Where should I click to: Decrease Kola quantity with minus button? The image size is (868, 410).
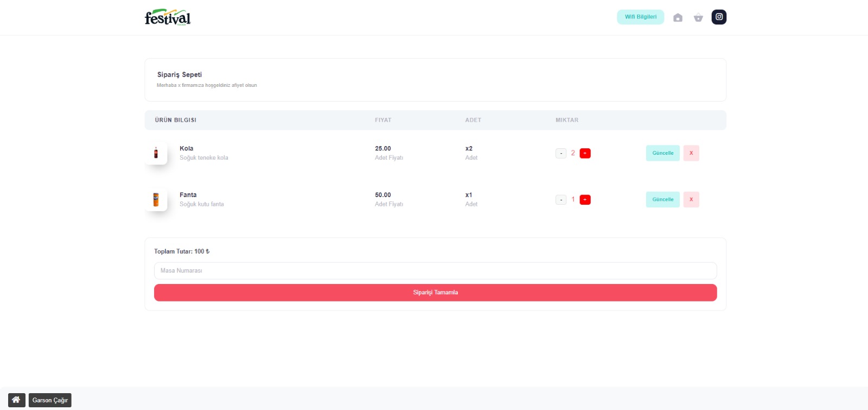(x=561, y=154)
